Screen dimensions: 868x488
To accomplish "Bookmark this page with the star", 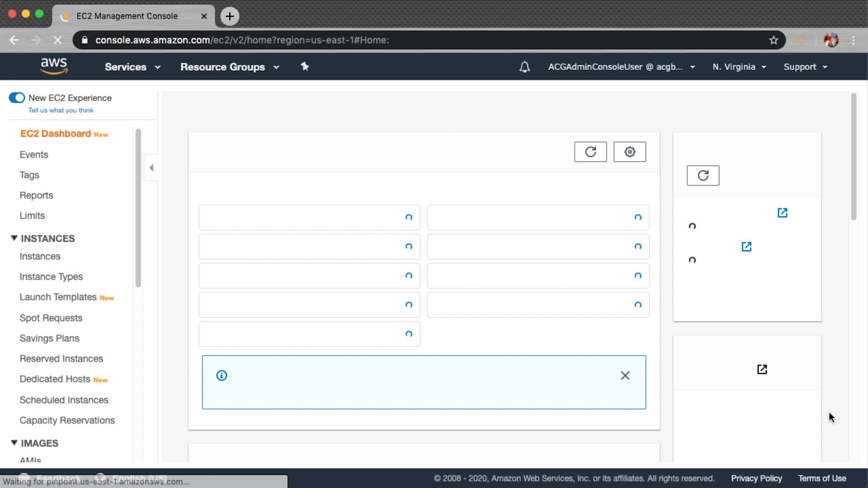I will pos(774,40).
